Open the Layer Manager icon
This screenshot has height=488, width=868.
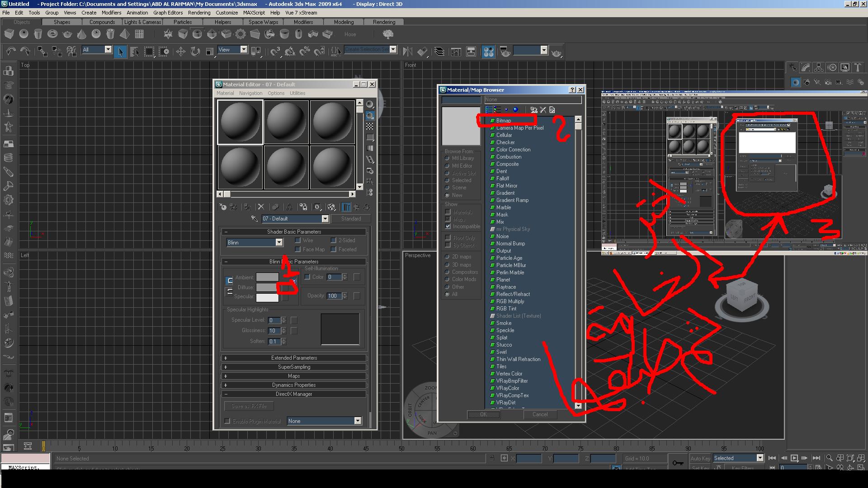coord(439,52)
